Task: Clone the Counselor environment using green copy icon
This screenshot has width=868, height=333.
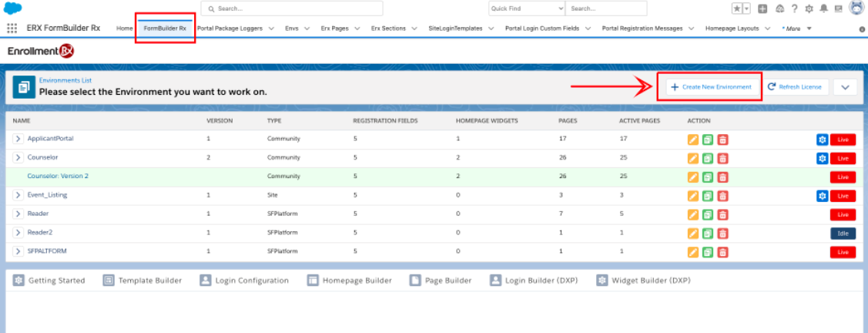Action: pos(707,158)
